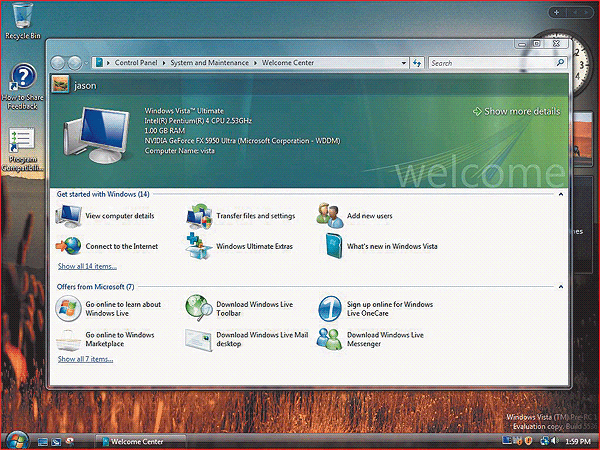600x450 pixels.
Task: Click the jason user account picture
Action: pyautogui.click(x=60, y=84)
